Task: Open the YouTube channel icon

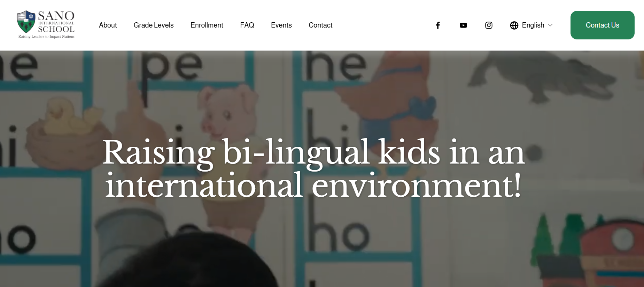Action: click(463, 25)
